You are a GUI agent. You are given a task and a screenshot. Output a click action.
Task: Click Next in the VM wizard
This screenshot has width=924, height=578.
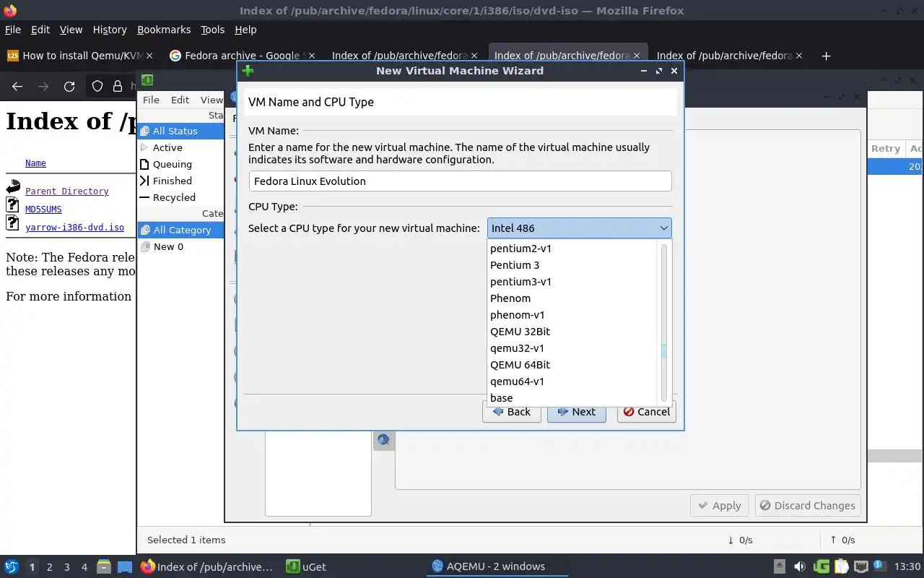tap(577, 412)
